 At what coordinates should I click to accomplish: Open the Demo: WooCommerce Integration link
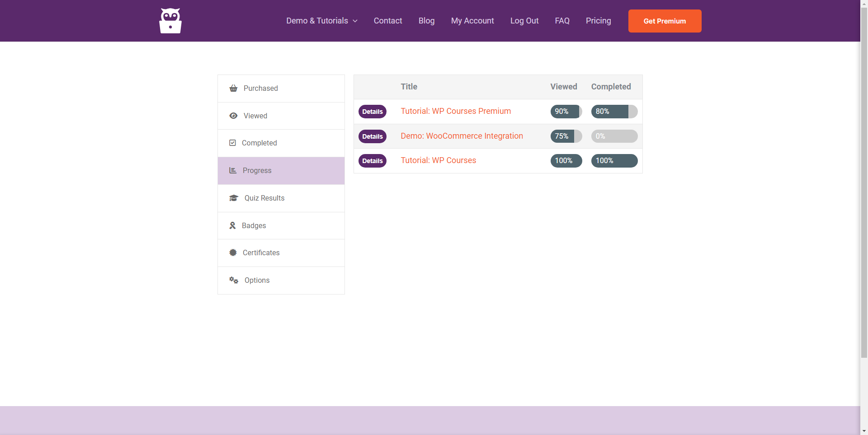[x=462, y=136]
